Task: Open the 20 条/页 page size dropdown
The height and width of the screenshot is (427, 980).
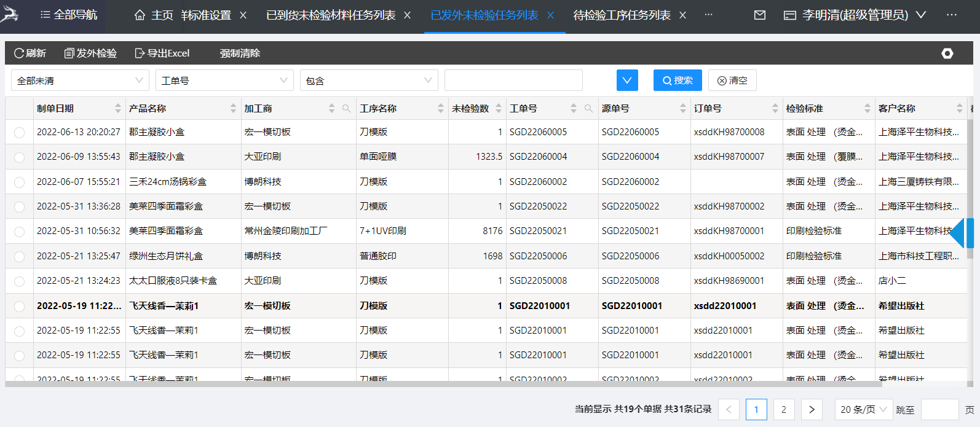Action: click(x=863, y=409)
